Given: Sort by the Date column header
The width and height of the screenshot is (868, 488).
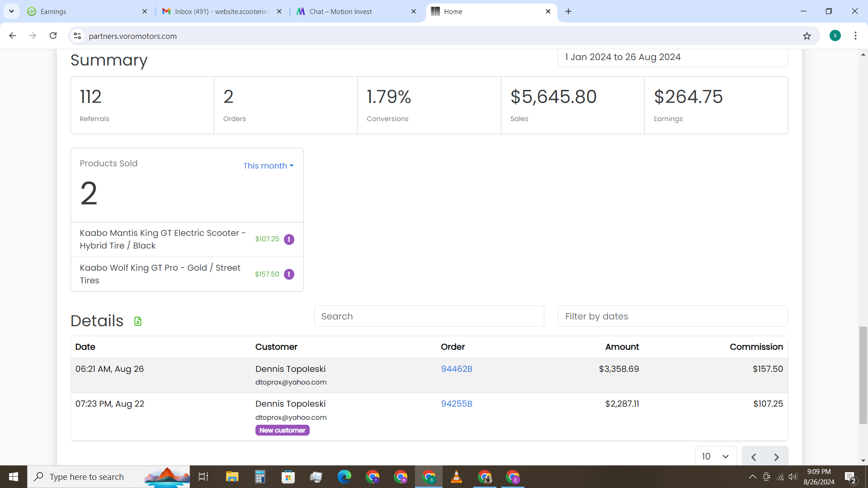Looking at the screenshot, I should coord(85,347).
